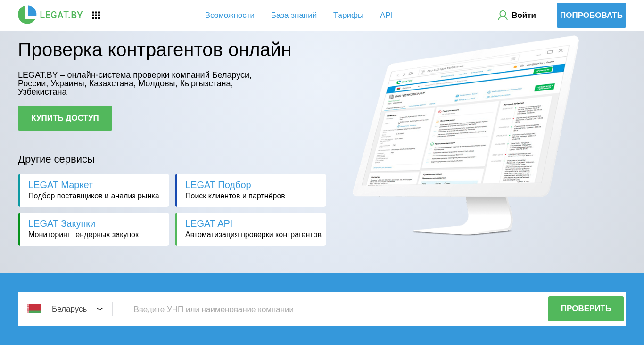Screen dimensions: 644x362
Task: Click the Автоматизация проверки контрагентов text
Action: [x=253, y=235]
